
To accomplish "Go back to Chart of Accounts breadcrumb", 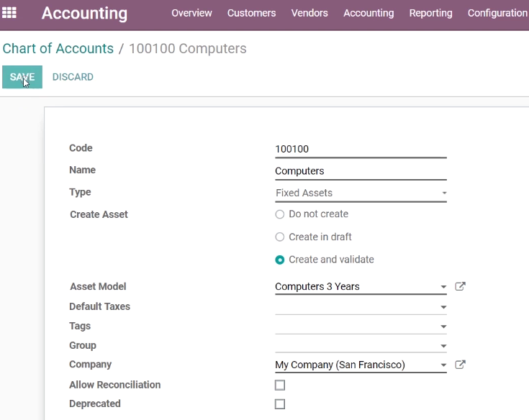I will point(58,48).
